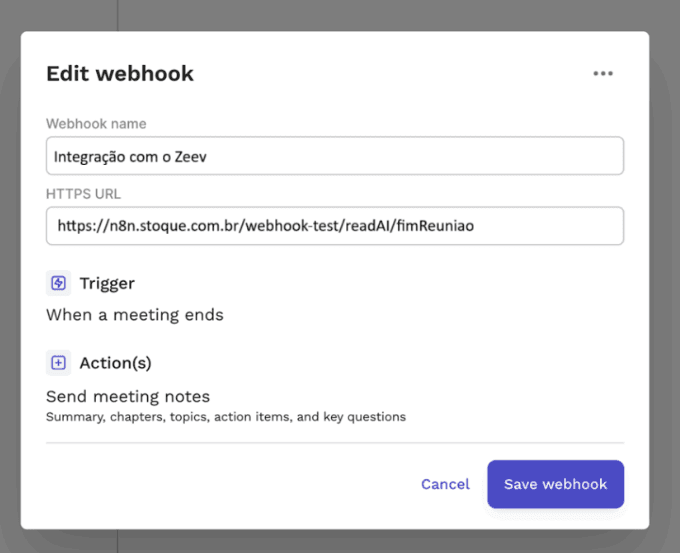Viewport: 680px width, 553px height.
Task: Open the three-dot more options menu
Action: (602, 73)
